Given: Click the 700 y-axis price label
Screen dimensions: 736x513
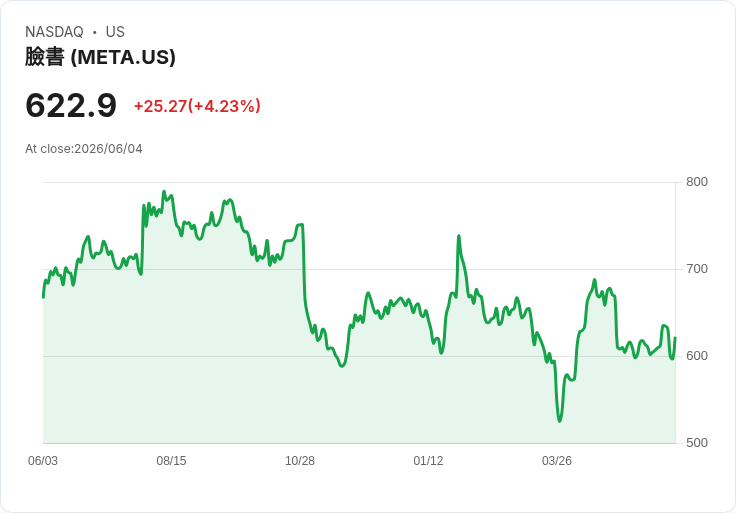Looking at the screenshot, I should click(x=697, y=269).
